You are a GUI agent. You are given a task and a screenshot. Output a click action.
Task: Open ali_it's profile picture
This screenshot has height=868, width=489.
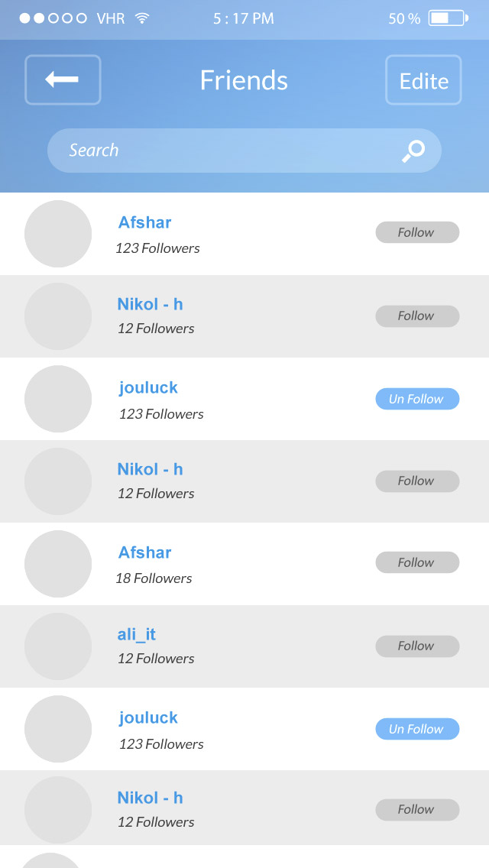click(58, 646)
